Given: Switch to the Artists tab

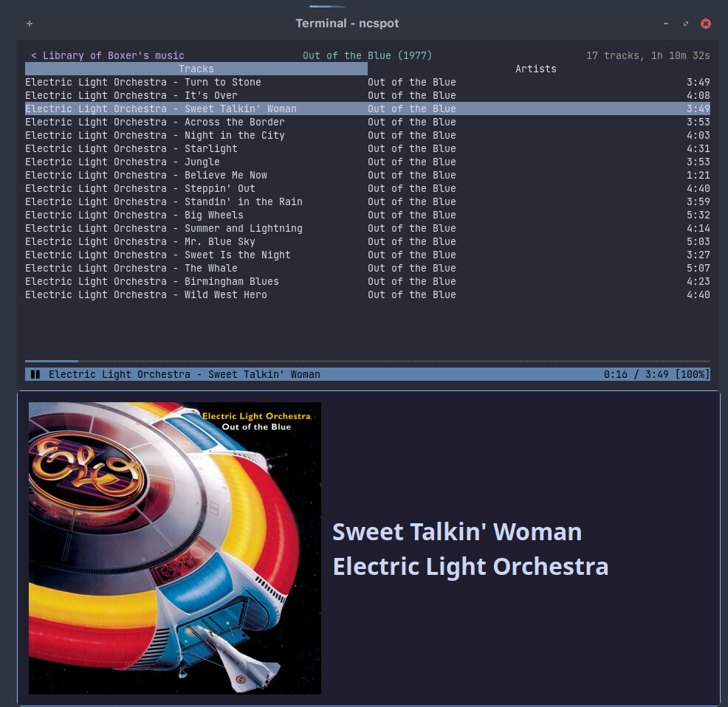Looking at the screenshot, I should coord(536,69).
